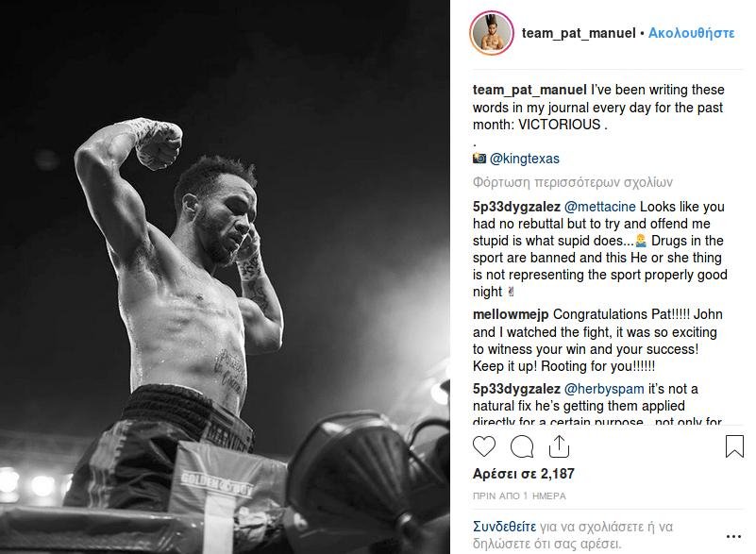Click the camera emoji before @kingtexas
This screenshot has height=554, width=756.
coord(479,159)
